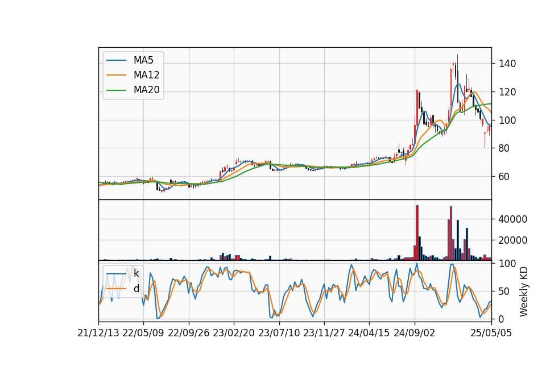Image resolution: width=546 pixels, height=392 pixels.
Task: Click the MA12 legend label
Action: pos(146,75)
